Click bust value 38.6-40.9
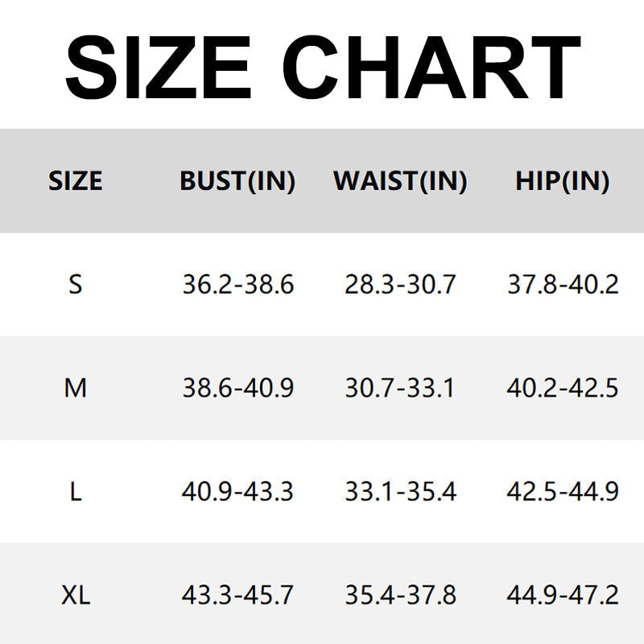 (x=237, y=388)
